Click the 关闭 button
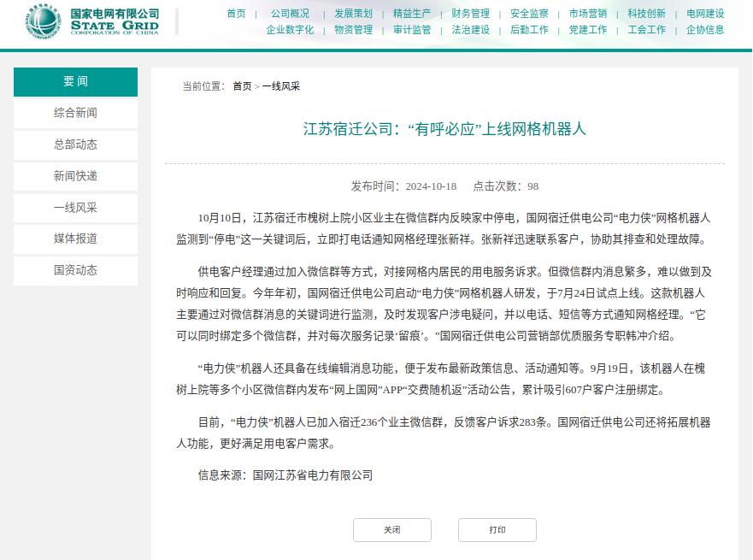 click(391, 530)
